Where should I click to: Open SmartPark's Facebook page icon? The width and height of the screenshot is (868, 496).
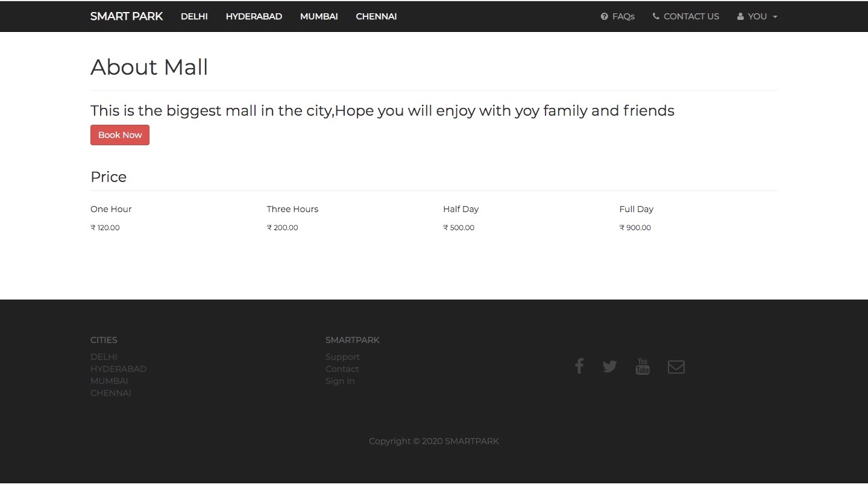579,366
